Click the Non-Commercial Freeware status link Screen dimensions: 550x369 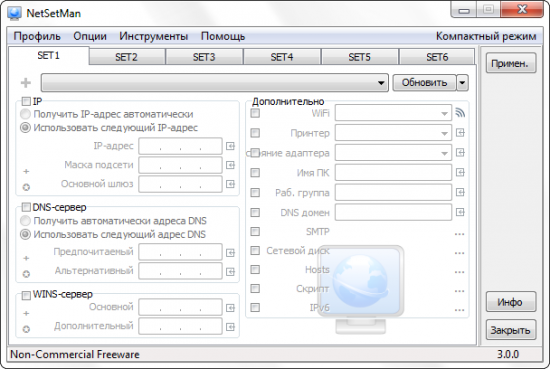click(75, 354)
